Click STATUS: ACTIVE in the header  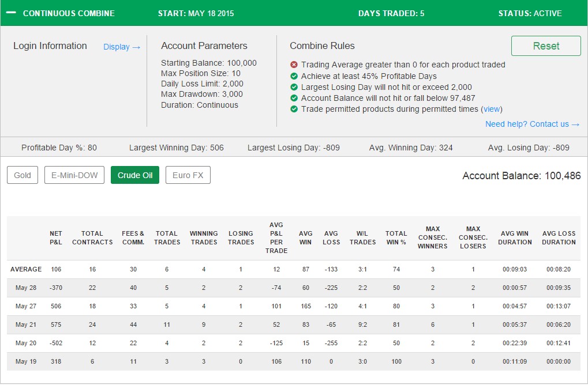(530, 13)
